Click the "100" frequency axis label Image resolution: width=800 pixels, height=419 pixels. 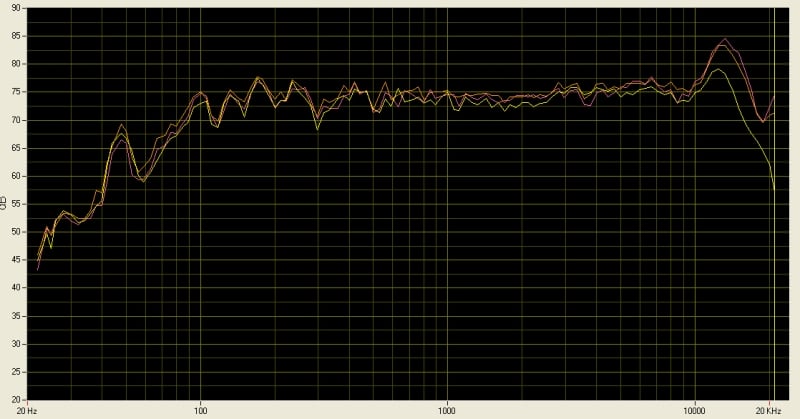coord(201,410)
